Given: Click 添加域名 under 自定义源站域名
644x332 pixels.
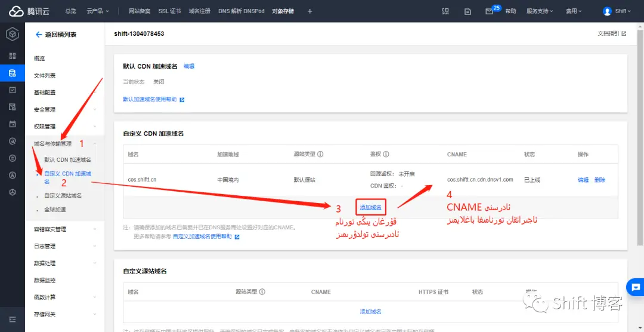Looking at the screenshot, I should tap(370, 312).
